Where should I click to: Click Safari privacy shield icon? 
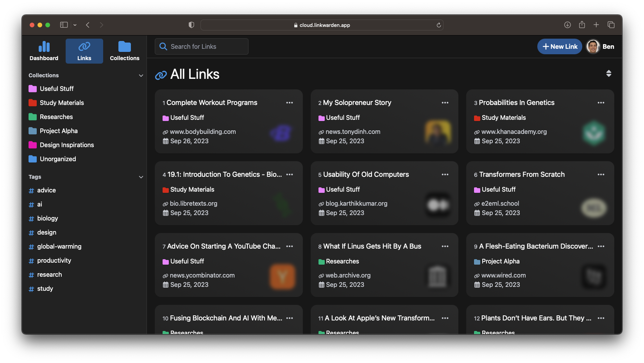(x=191, y=25)
